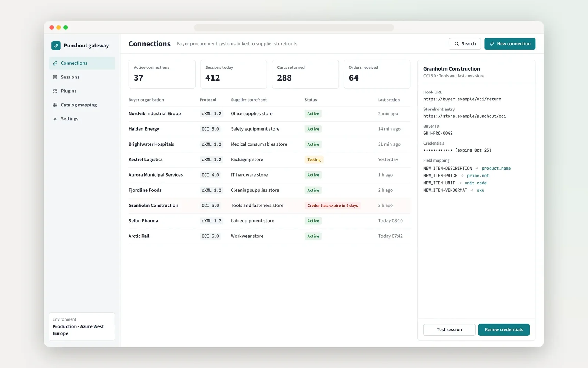Open the Brightwater Hospitals connection
This screenshot has height=368, width=588.
coord(269,144)
